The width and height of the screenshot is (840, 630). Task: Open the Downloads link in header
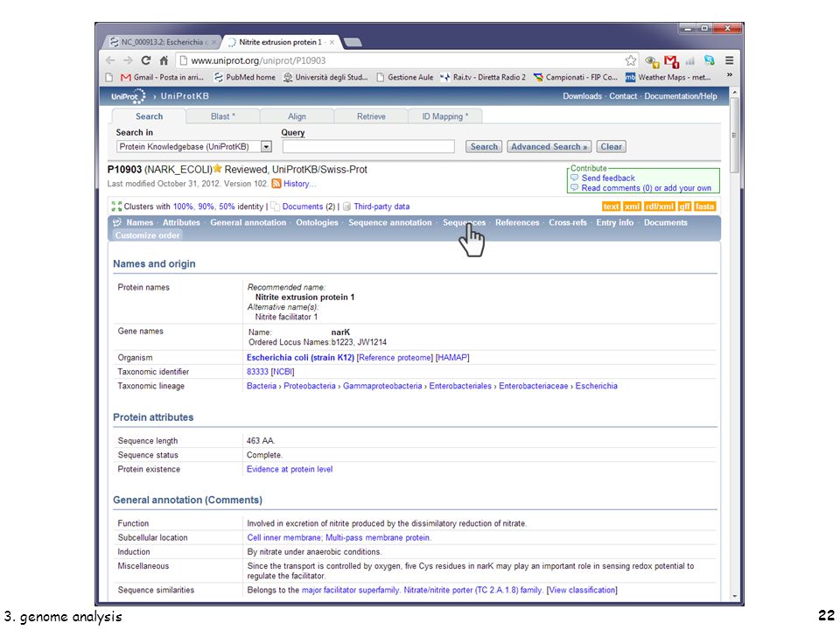pos(582,96)
